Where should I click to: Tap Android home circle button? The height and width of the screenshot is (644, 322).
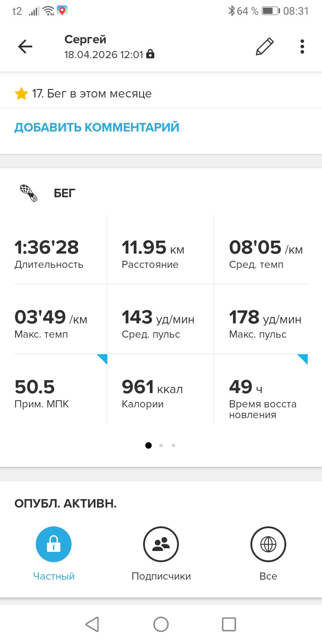pos(161,624)
